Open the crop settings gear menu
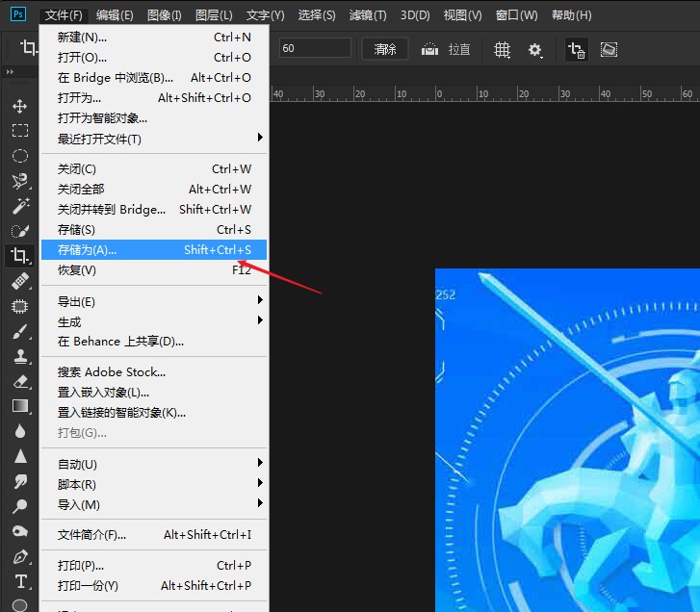 [534, 49]
